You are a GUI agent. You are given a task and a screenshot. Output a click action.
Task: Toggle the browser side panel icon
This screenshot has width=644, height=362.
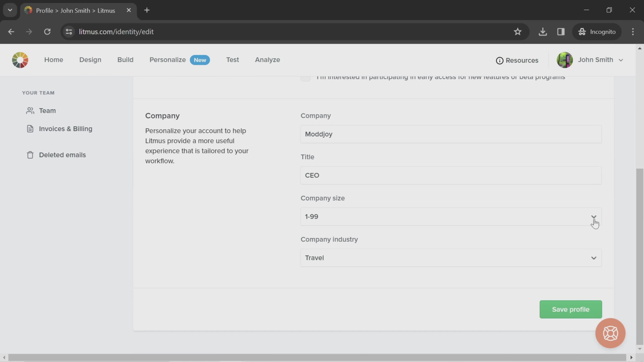pyautogui.click(x=561, y=32)
